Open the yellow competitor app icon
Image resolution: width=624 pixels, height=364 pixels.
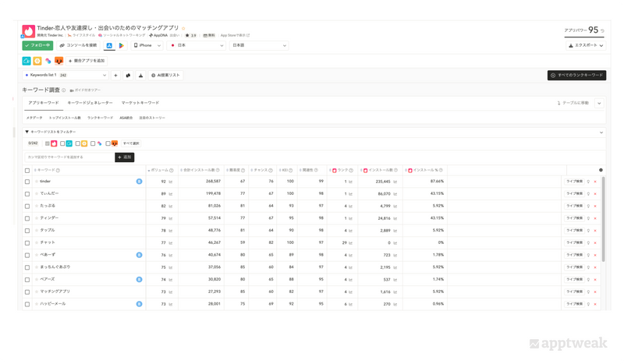[x=37, y=61]
